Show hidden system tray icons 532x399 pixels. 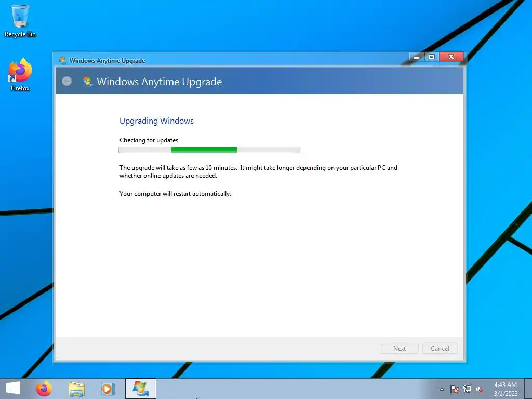click(x=442, y=389)
